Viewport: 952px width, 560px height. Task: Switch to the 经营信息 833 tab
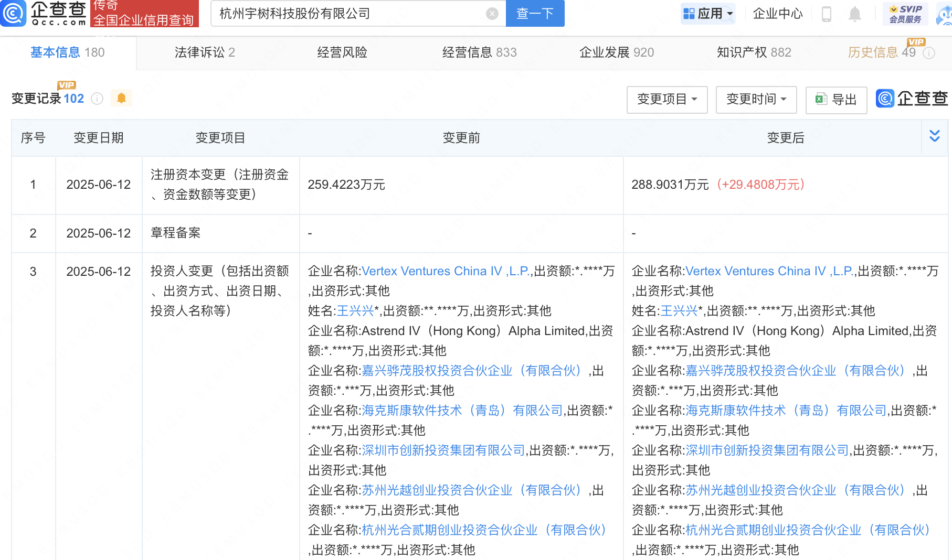point(479,52)
